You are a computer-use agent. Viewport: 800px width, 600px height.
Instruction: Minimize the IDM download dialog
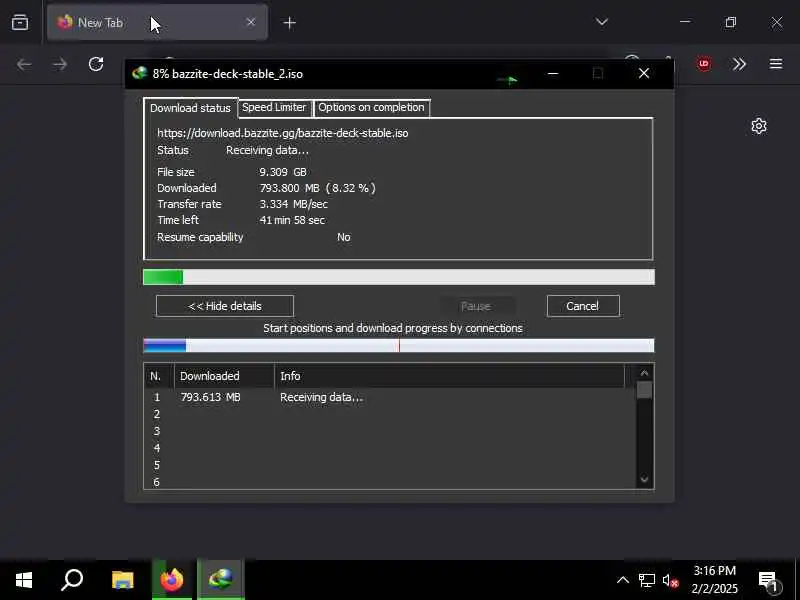pos(553,73)
